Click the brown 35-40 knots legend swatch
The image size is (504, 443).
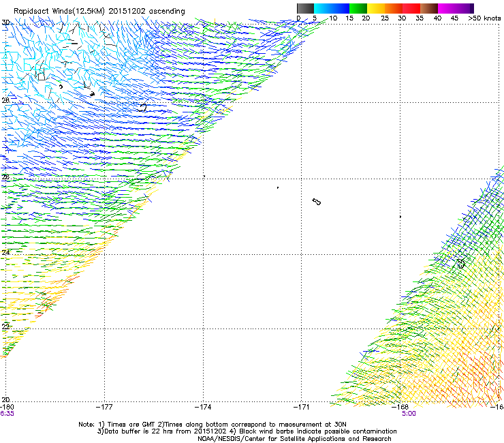[x=429, y=8]
